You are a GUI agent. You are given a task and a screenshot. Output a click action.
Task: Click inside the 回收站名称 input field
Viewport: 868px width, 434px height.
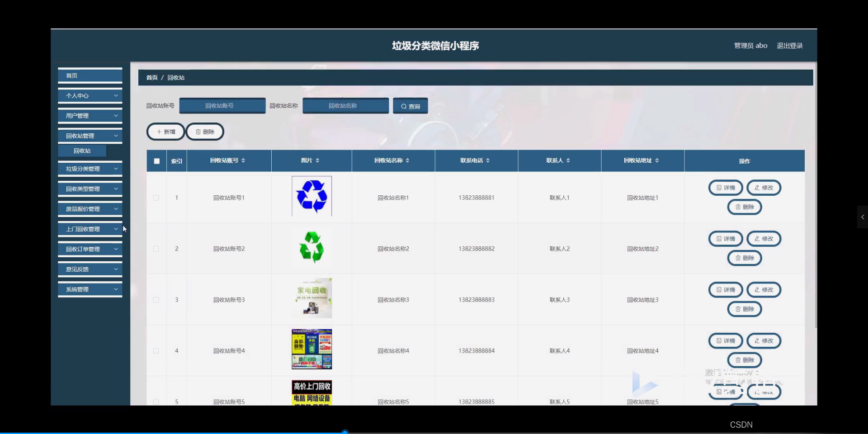coord(345,106)
